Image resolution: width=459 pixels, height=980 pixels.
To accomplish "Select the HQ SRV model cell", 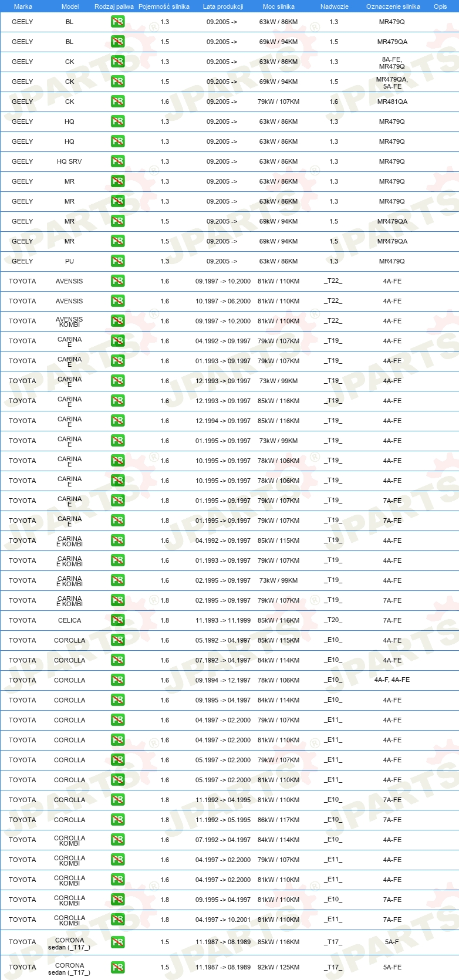I will (69, 161).
